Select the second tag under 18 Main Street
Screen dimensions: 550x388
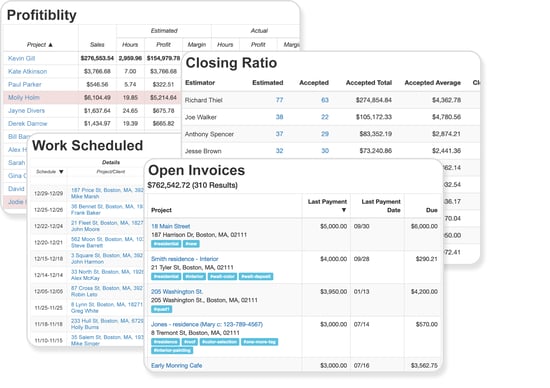191,244
